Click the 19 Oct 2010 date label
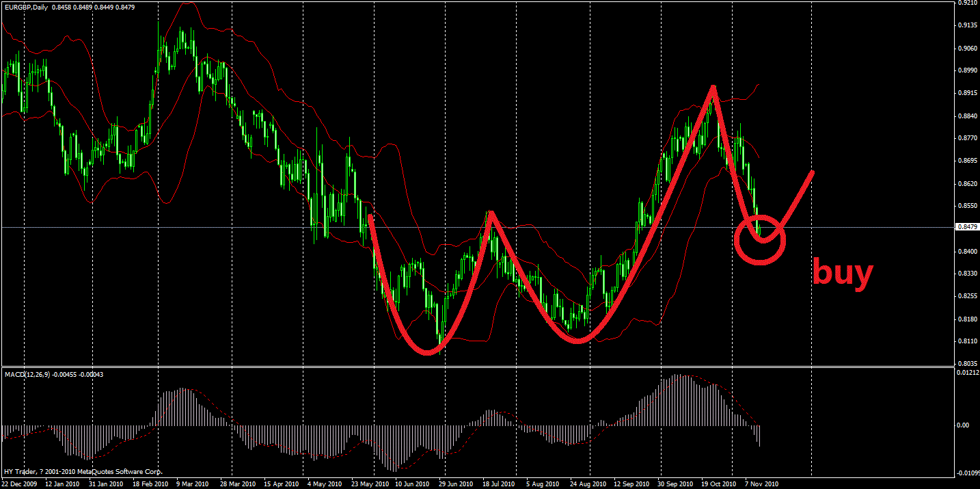Viewport: 980px width, 489px height. [719, 484]
